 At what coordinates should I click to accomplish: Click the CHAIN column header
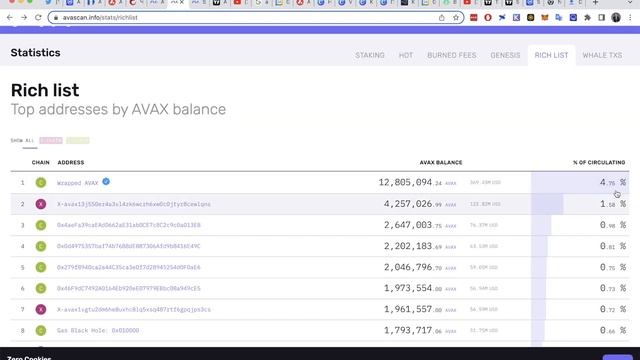40,162
